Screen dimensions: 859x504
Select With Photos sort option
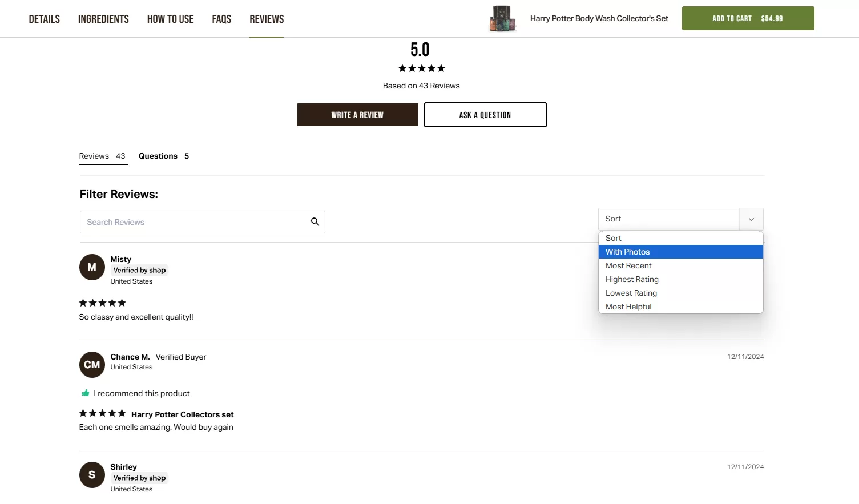pos(680,252)
